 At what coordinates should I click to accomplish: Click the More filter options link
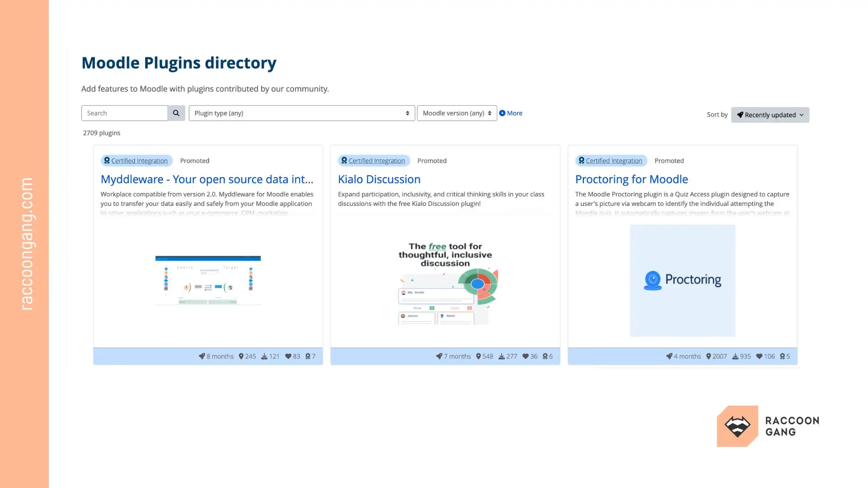pyautogui.click(x=514, y=113)
